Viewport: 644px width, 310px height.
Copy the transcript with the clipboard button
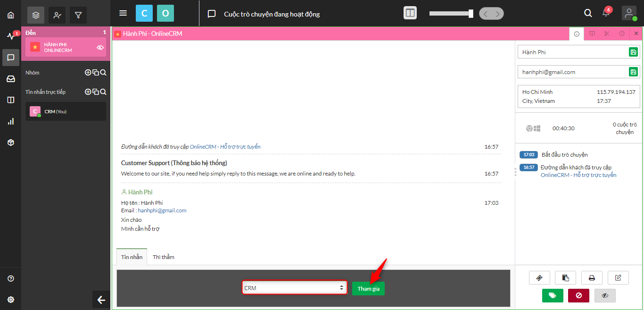[x=565, y=278]
